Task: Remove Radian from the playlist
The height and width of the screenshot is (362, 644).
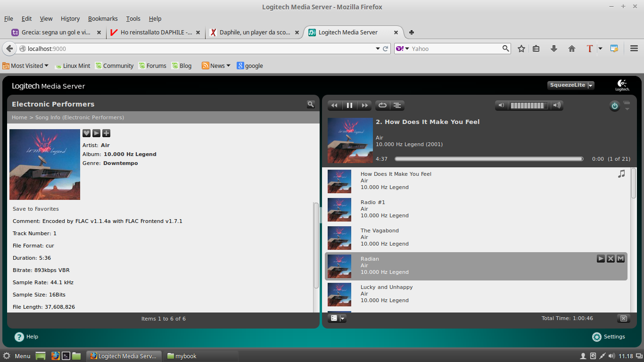Action: pyautogui.click(x=611, y=258)
